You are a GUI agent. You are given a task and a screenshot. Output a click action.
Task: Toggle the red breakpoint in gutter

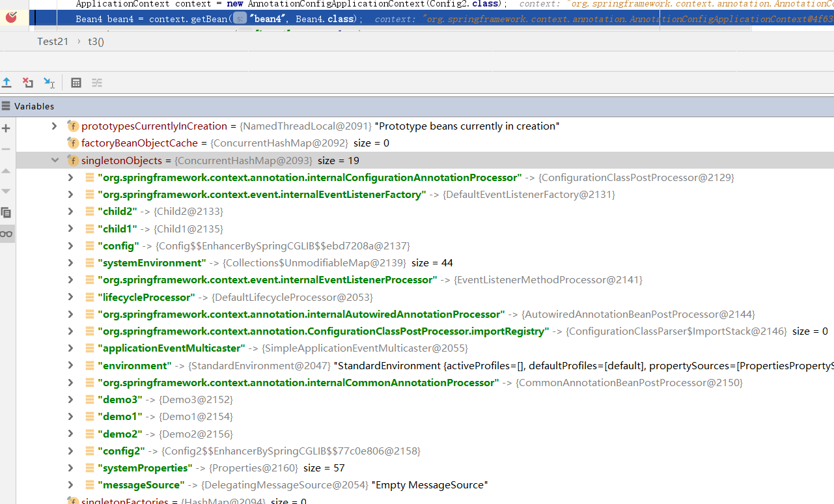pos(11,18)
